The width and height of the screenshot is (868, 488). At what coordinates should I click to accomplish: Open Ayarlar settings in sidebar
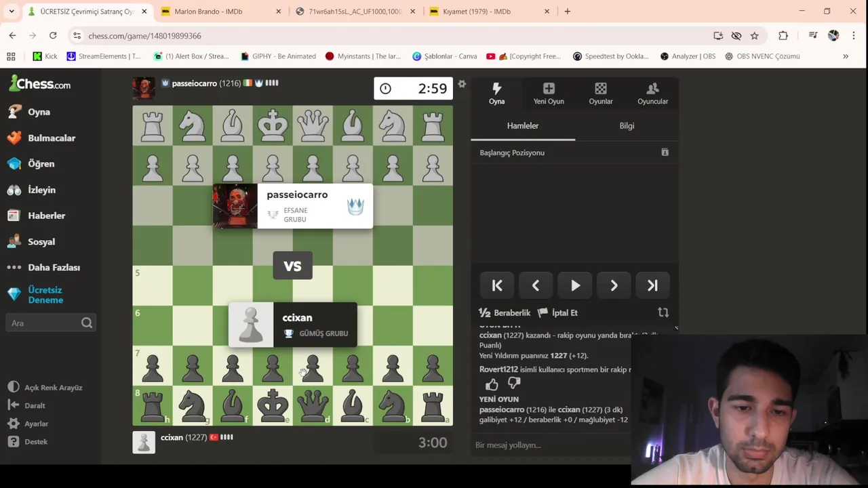click(x=28, y=424)
